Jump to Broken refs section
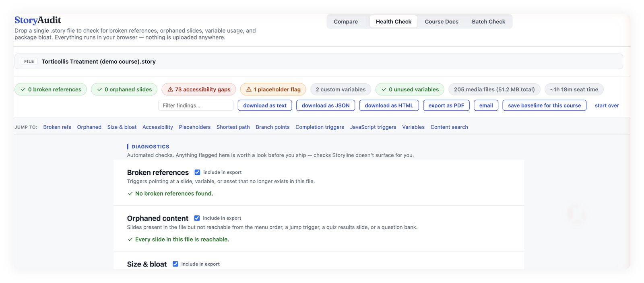The width and height of the screenshot is (644, 283). (x=57, y=127)
